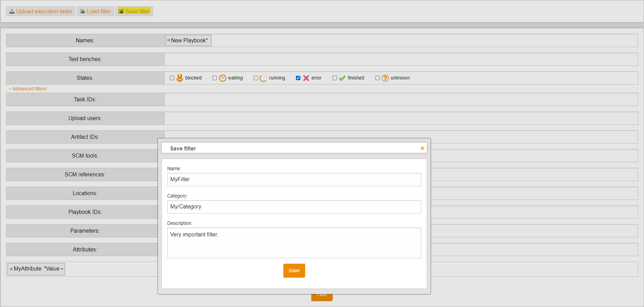Click the waiting clock icon

223,78
